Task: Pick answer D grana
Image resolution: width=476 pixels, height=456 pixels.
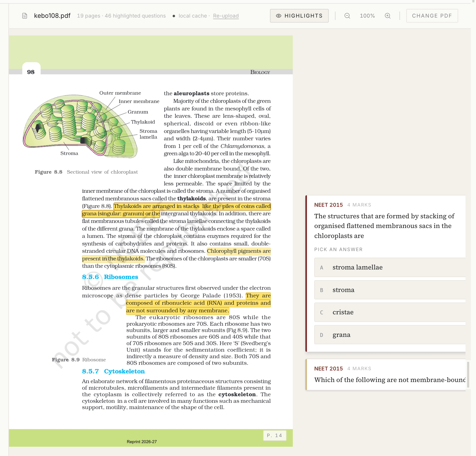Action: (390, 335)
